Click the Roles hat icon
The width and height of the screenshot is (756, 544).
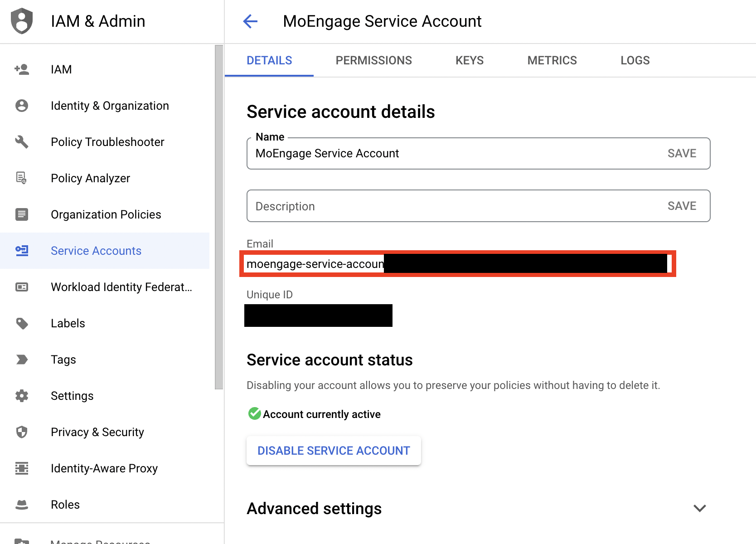tap(22, 505)
